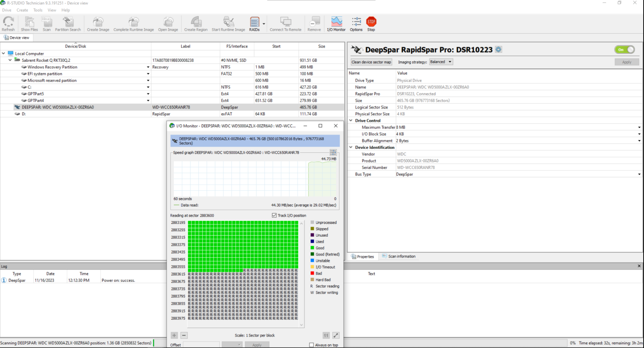The height and width of the screenshot is (348, 644).
Task: Open the offset unit dropdown in I/O Monitor
Action: pyautogui.click(x=232, y=345)
